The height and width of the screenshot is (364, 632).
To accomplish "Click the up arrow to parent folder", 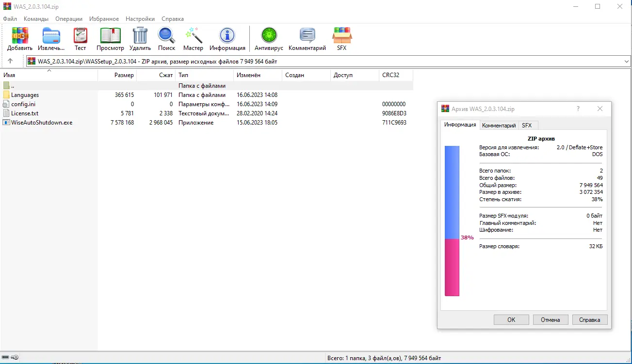I will click(11, 61).
